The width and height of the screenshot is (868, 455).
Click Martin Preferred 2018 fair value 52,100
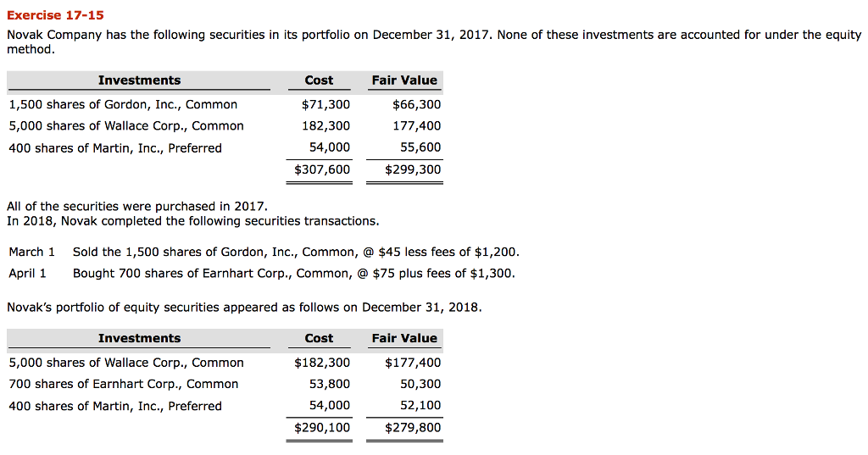[420, 406]
